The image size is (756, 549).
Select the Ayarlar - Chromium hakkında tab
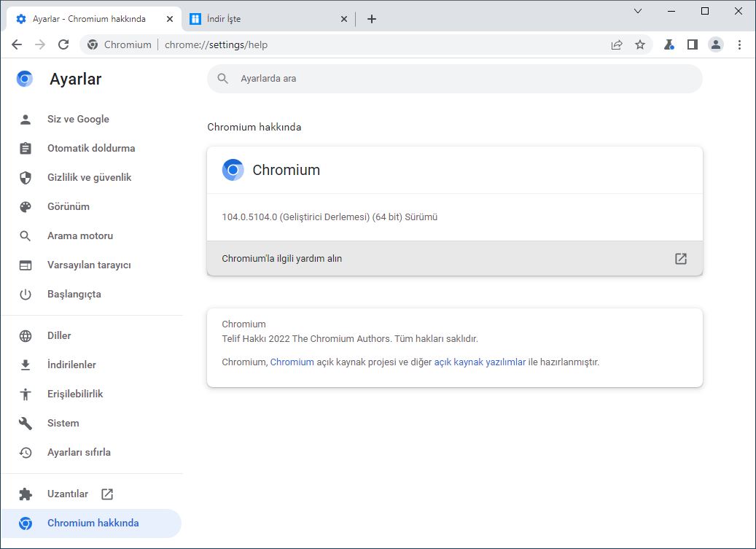pyautogui.click(x=94, y=19)
